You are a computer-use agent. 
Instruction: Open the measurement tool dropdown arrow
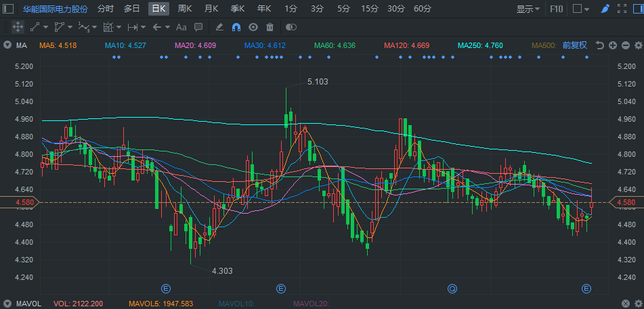tap(143, 27)
